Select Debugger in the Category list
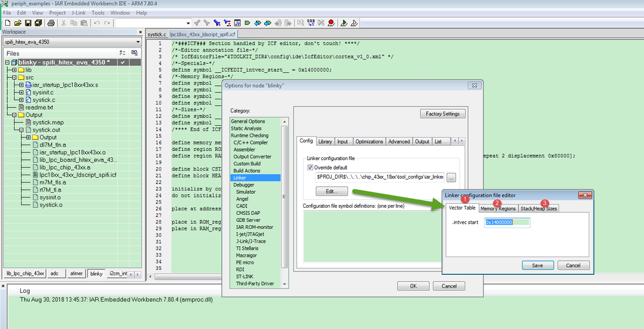The width and height of the screenshot is (644, 329). click(x=244, y=184)
